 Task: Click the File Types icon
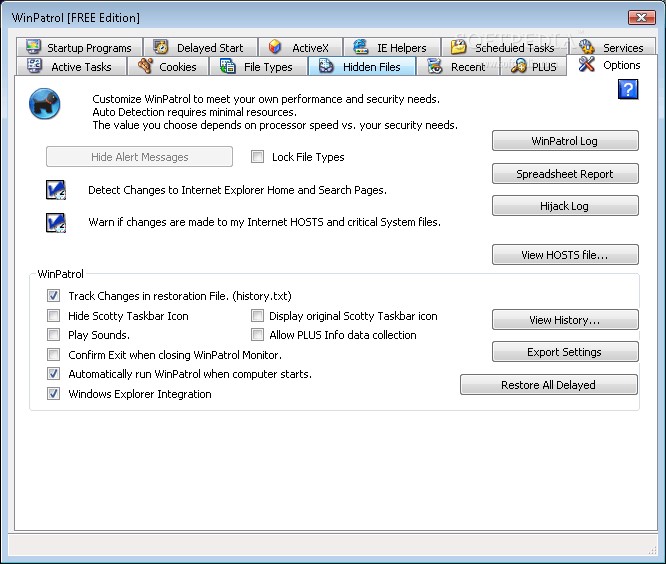tap(228, 66)
